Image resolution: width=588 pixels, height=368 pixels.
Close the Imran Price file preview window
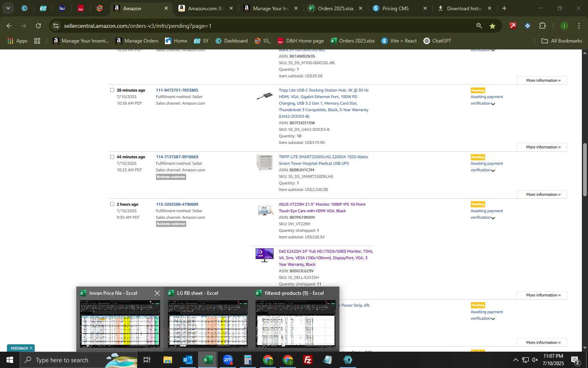157,293
